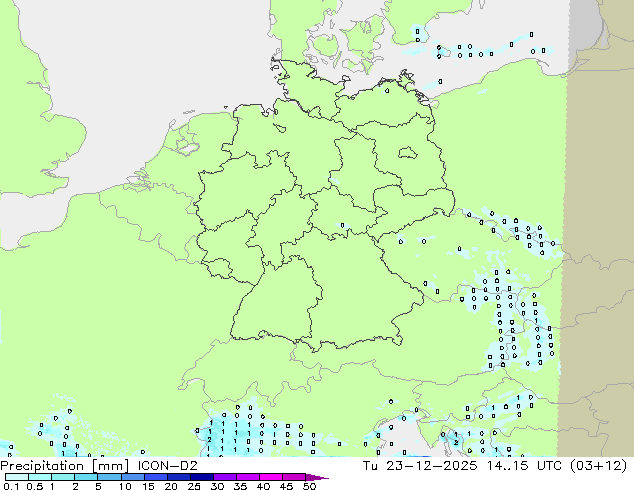
Task: Click the '[mm]' unit label
Action: pyautogui.click(x=110, y=466)
